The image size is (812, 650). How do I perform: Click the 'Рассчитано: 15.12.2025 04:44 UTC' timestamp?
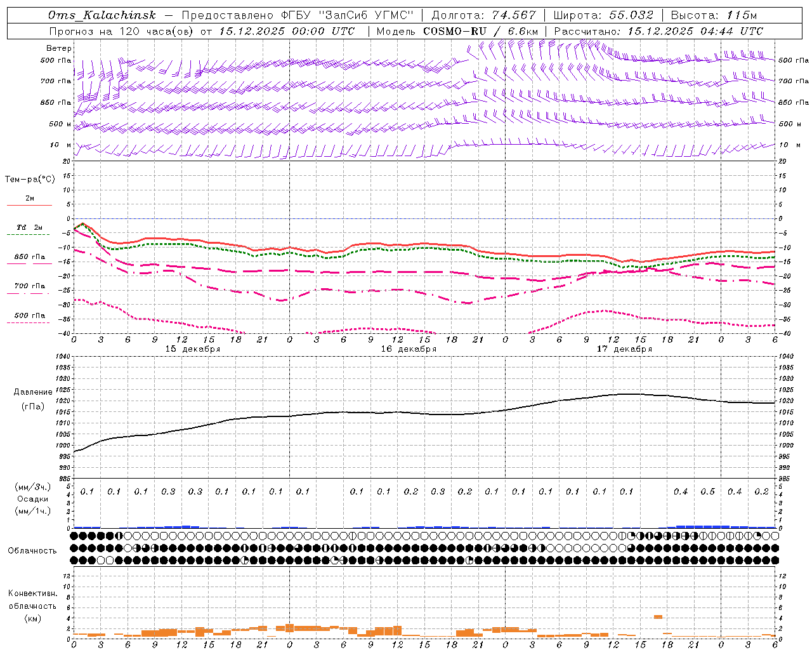[658, 31]
